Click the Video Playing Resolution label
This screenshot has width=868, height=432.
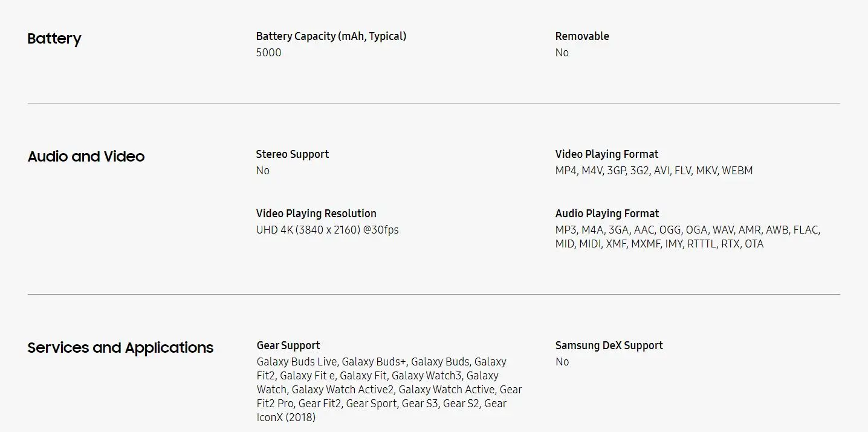click(316, 214)
